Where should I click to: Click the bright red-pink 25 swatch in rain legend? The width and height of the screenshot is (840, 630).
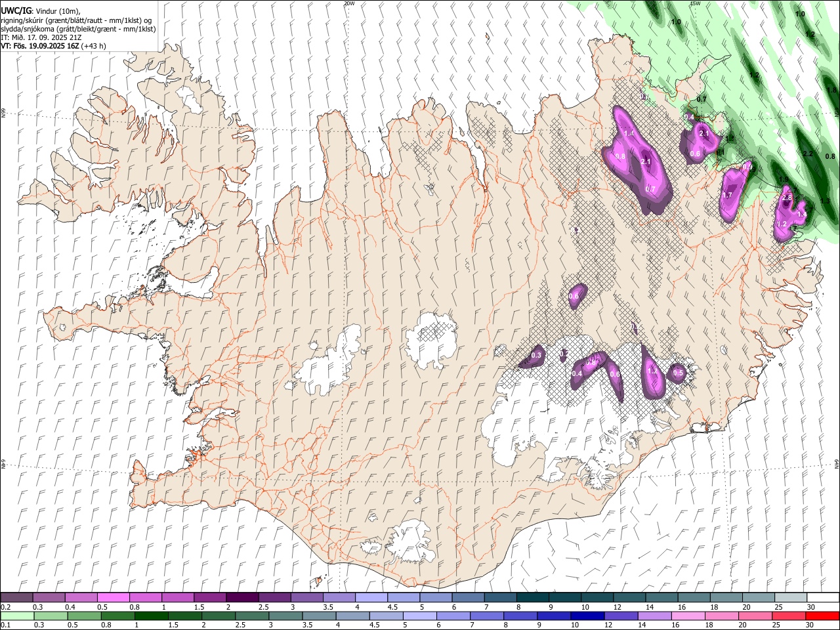[x=789, y=616]
